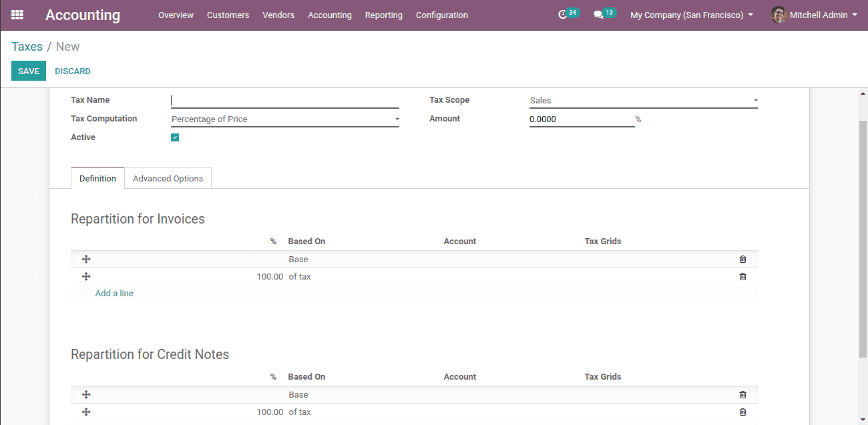868x425 pixels.
Task: Save the new tax record
Action: [x=29, y=71]
